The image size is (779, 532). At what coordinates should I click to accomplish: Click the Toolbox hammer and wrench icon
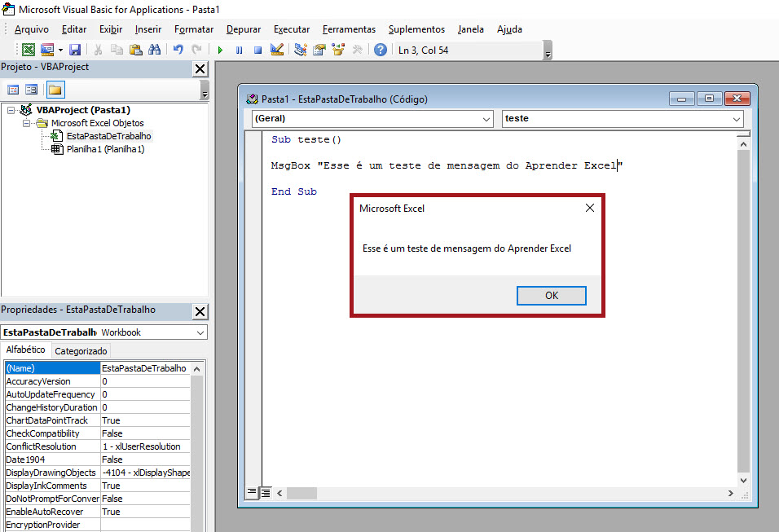(357, 50)
